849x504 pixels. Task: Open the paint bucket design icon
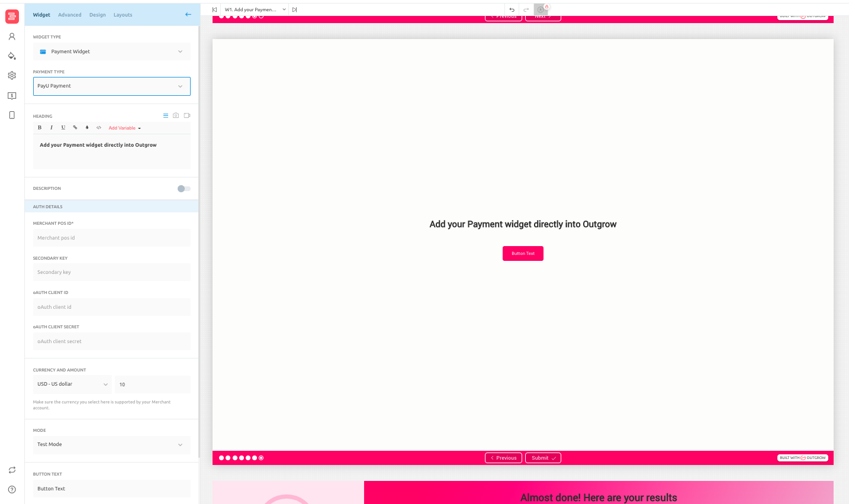click(x=12, y=56)
